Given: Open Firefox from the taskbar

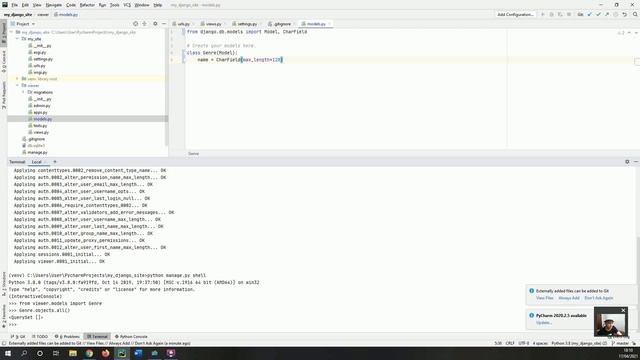Looking at the screenshot, I should click(106, 353).
